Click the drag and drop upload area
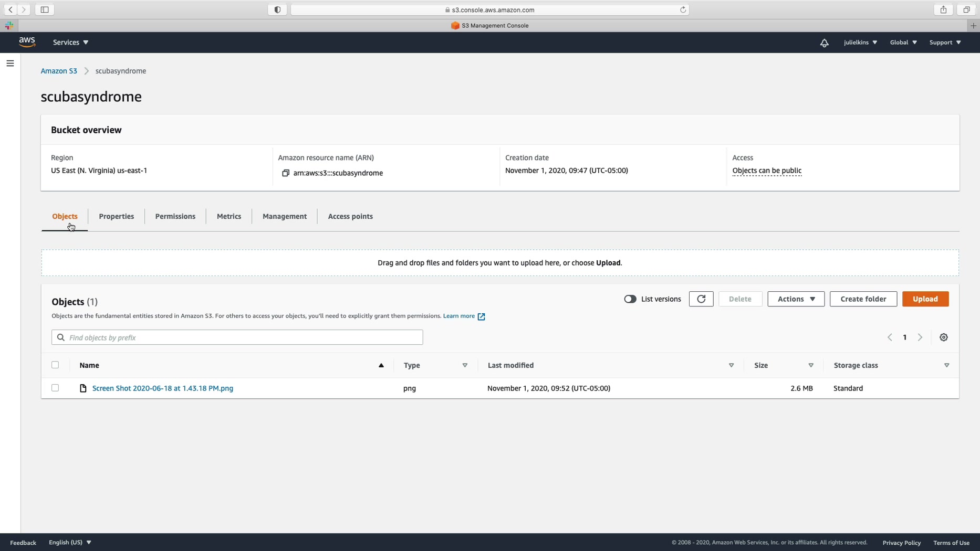 point(500,263)
